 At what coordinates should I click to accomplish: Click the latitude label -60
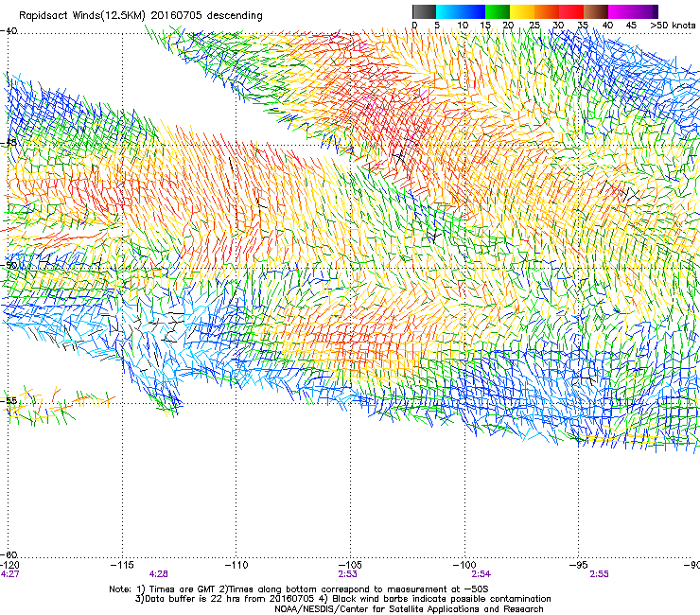9,554
